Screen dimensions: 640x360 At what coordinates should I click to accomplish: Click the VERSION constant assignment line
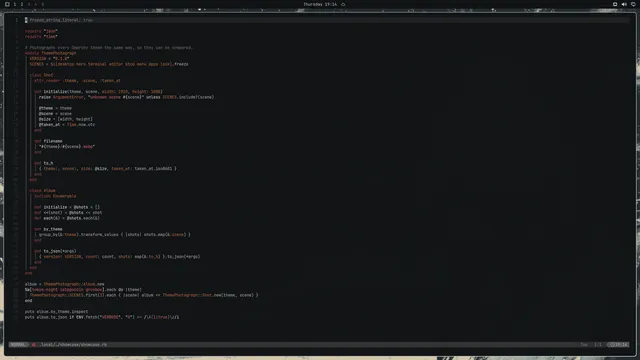tap(49, 58)
